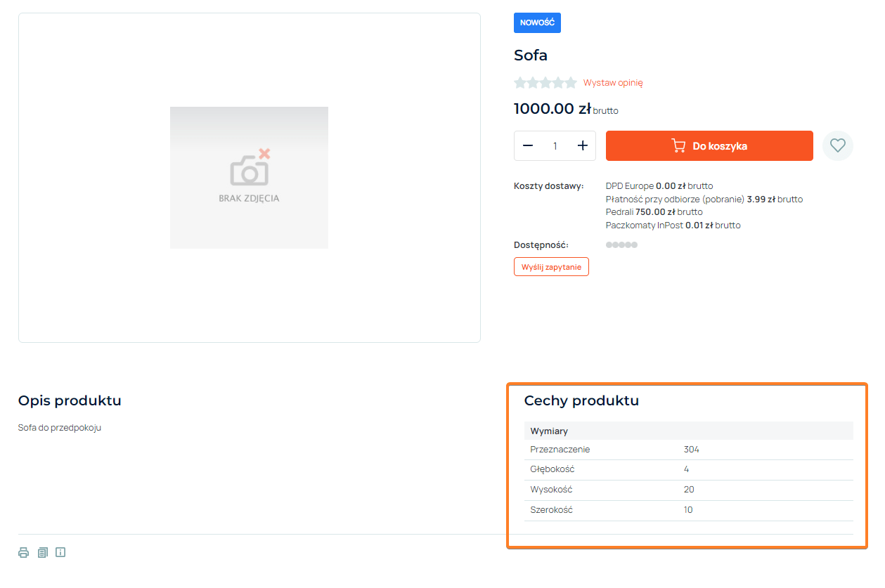Click the 'Wymiary' table header row

[x=688, y=431]
